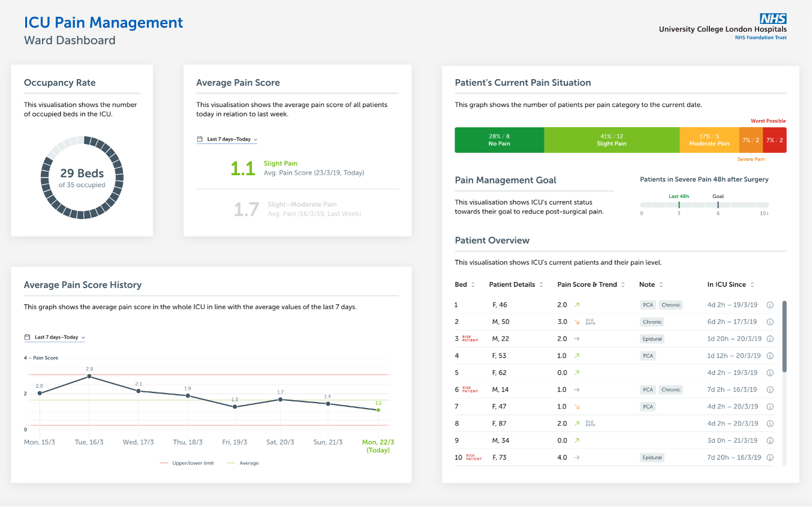Open info icon for bed 4 row
Image resolution: width=812 pixels, height=507 pixels.
tap(770, 356)
